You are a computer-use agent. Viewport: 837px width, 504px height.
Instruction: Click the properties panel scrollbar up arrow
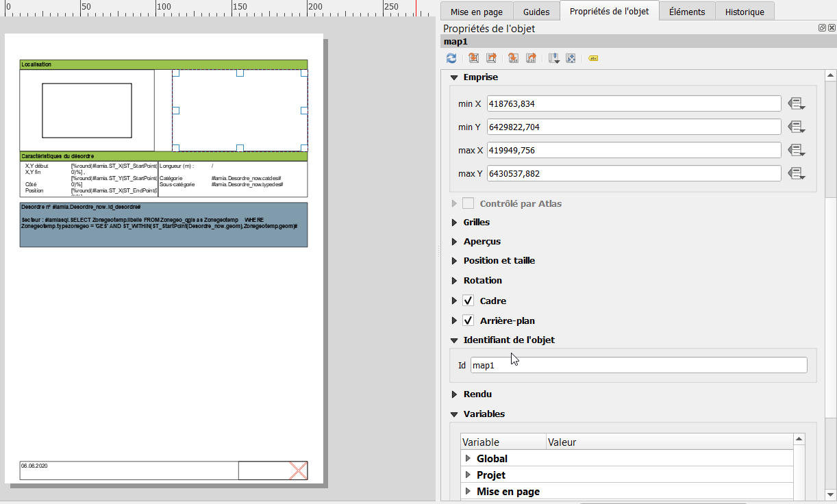[831, 75]
